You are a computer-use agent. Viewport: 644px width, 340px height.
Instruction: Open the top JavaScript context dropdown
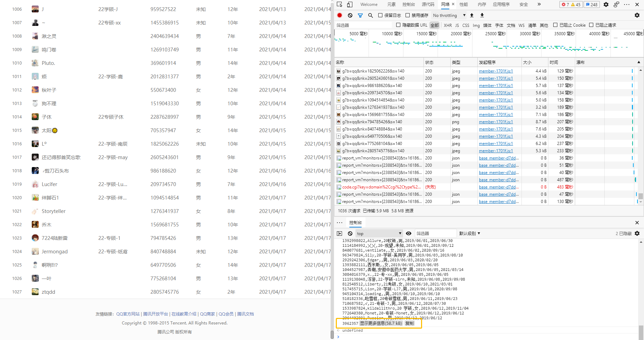coord(379,233)
